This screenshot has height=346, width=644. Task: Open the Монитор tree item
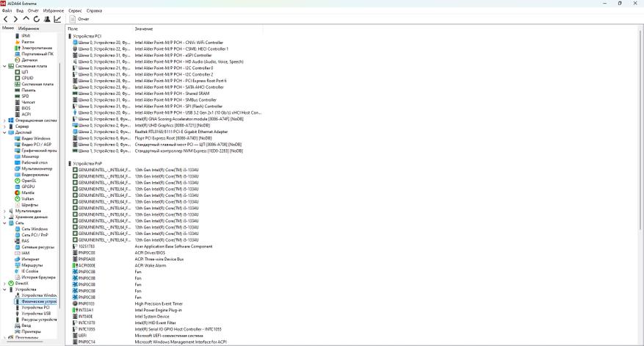(x=30, y=156)
